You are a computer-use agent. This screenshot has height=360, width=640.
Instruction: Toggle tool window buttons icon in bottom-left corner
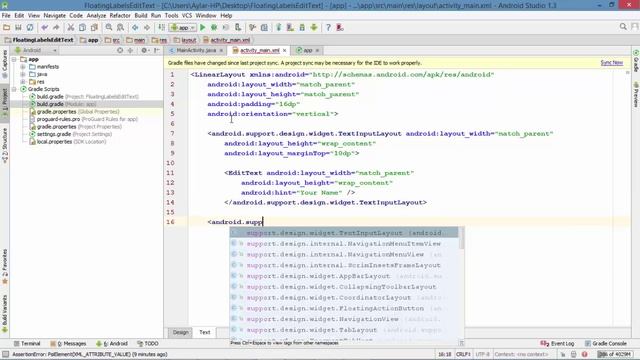click(5, 354)
